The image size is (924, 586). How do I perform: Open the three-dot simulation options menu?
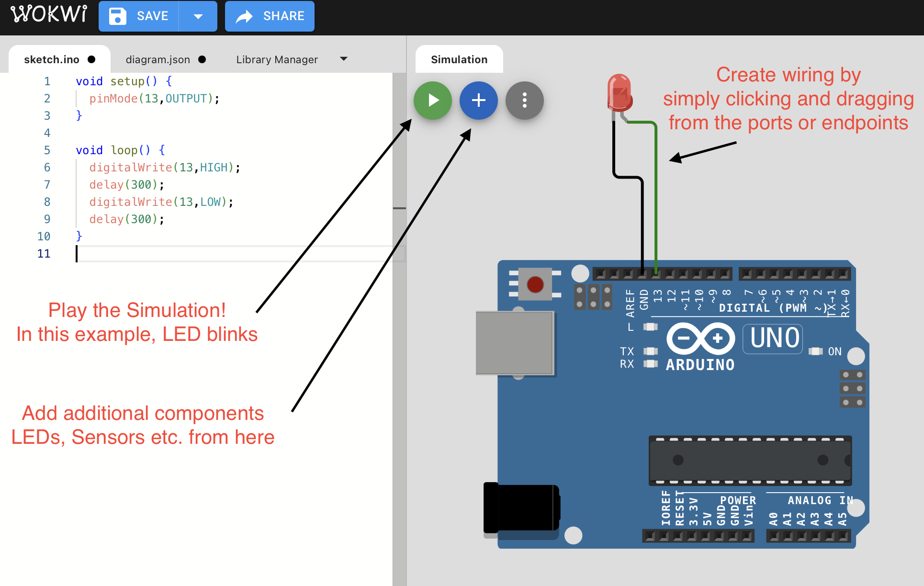coord(524,101)
